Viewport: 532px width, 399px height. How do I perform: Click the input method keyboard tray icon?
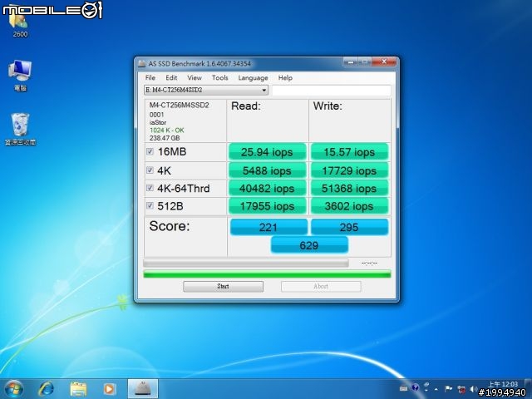click(403, 388)
